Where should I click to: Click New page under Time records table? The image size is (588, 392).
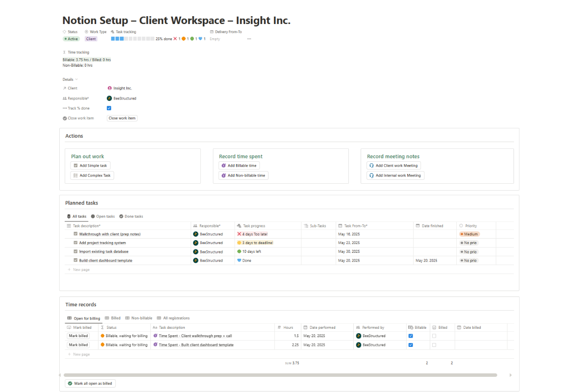pyautogui.click(x=78, y=354)
